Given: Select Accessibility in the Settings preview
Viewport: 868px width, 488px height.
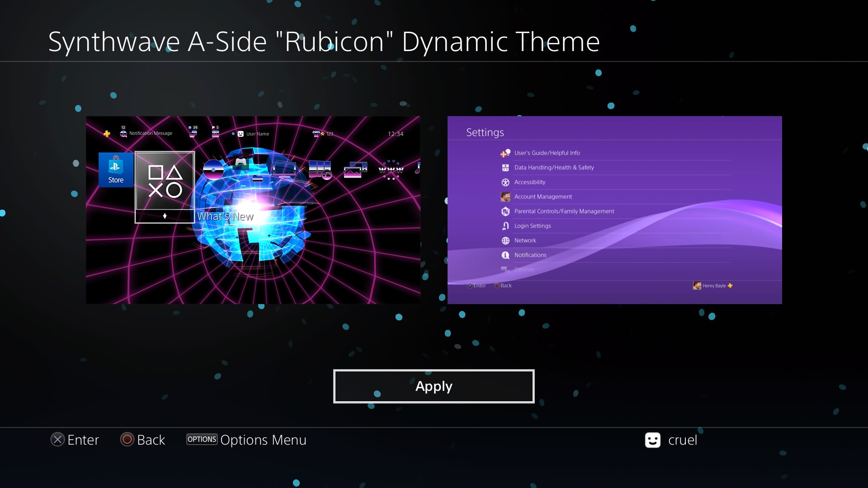Looking at the screenshot, I should coord(529,182).
